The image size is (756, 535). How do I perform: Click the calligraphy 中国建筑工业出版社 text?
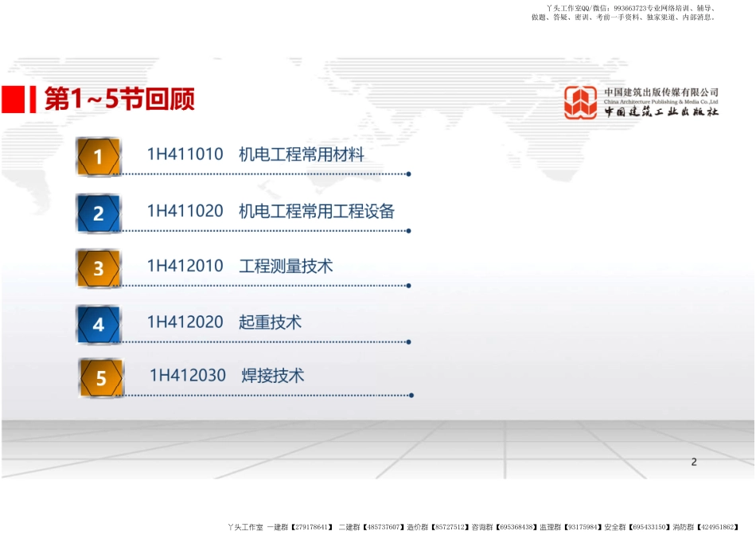(661, 113)
